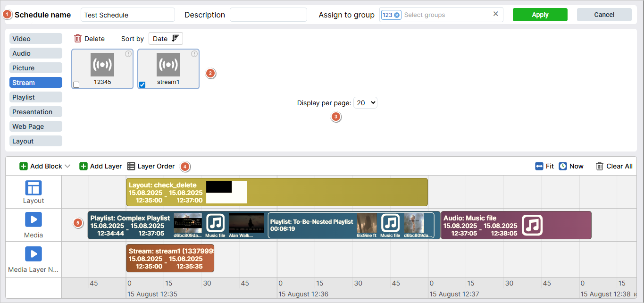Uncheck the stream1 checkbox

[142, 84]
